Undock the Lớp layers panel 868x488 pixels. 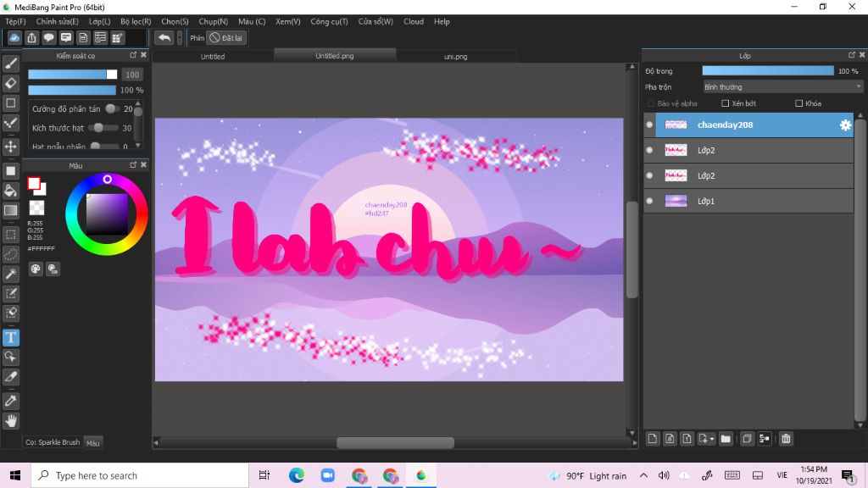pos(851,55)
